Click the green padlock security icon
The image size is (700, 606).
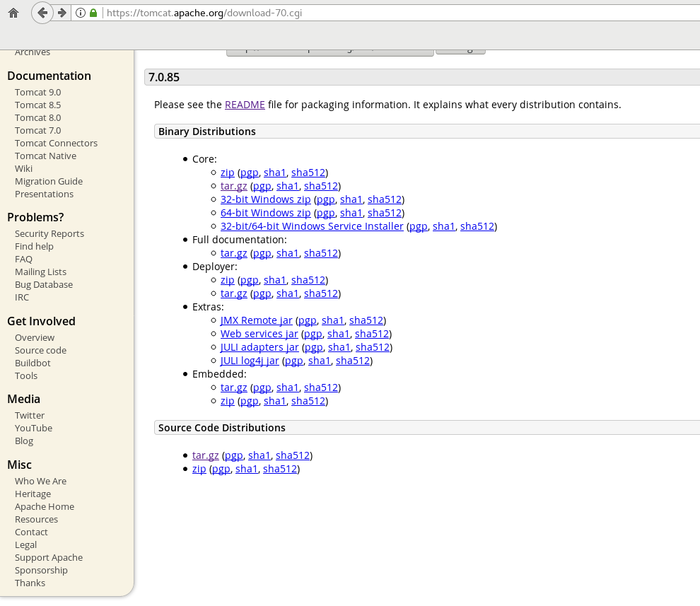pyautogui.click(x=93, y=13)
